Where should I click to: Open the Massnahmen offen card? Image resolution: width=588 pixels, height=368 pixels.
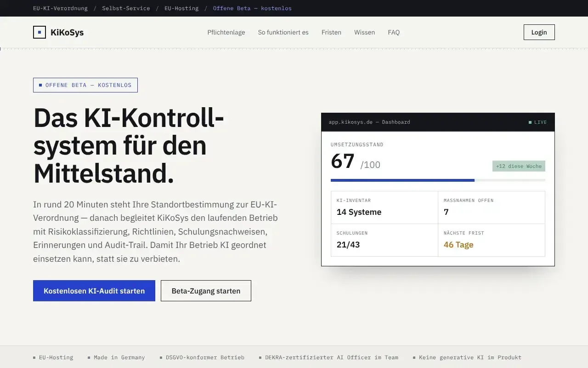point(492,207)
